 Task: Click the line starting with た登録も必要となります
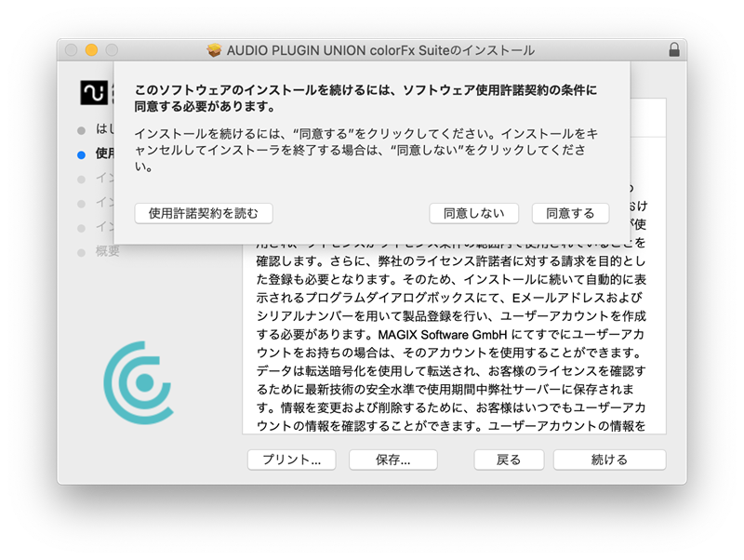[451, 279]
